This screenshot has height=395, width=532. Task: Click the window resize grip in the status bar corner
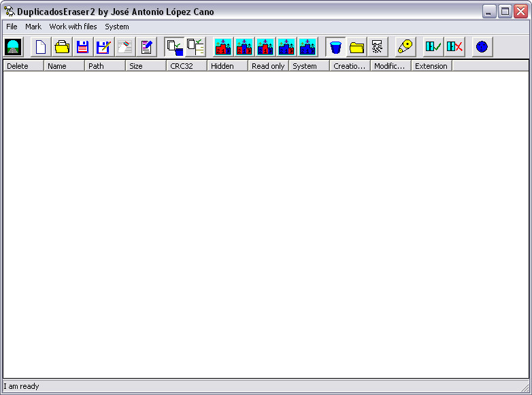[525, 387]
